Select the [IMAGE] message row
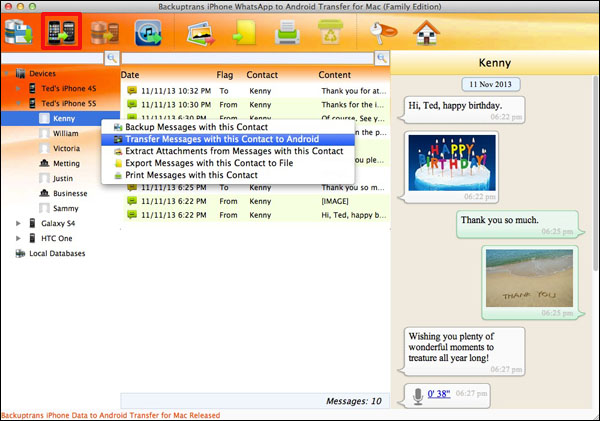 click(256, 201)
